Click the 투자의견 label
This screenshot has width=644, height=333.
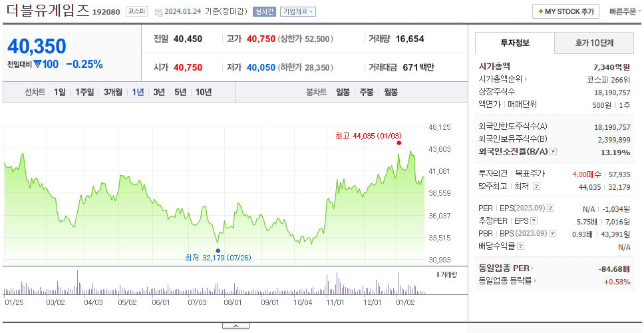493,173
